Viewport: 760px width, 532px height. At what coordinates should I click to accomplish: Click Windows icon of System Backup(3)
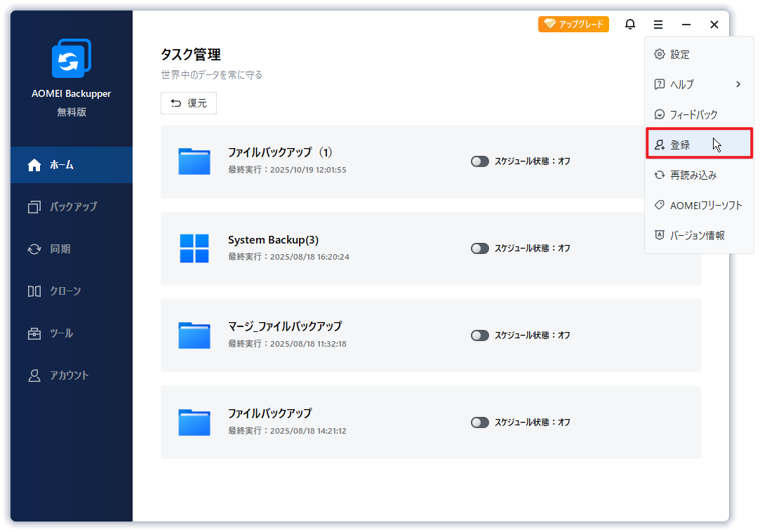[194, 248]
